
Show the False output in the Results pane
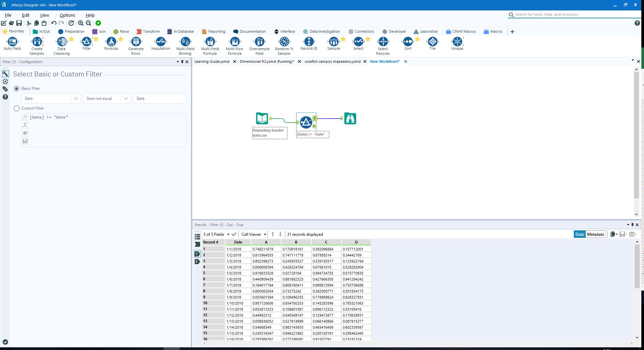(x=197, y=261)
